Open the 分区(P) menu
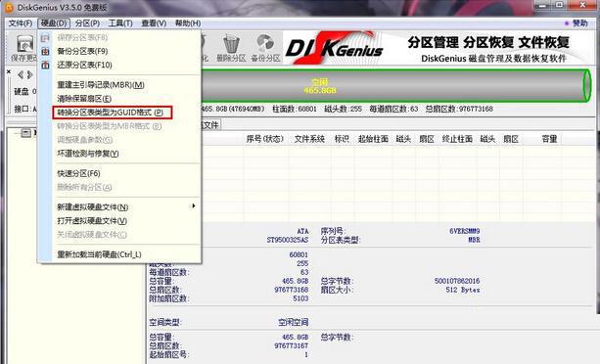The image size is (600, 364). tap(87, 23)
